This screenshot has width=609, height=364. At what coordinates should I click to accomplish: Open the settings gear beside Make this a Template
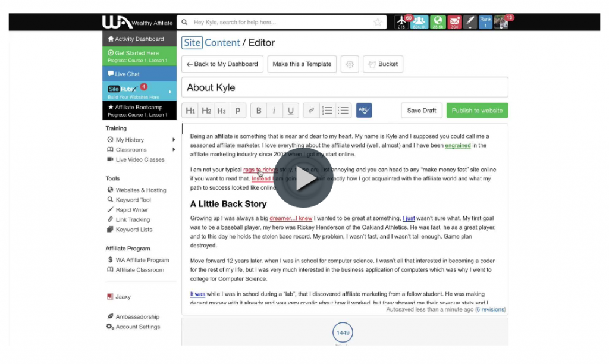(350, 64)
